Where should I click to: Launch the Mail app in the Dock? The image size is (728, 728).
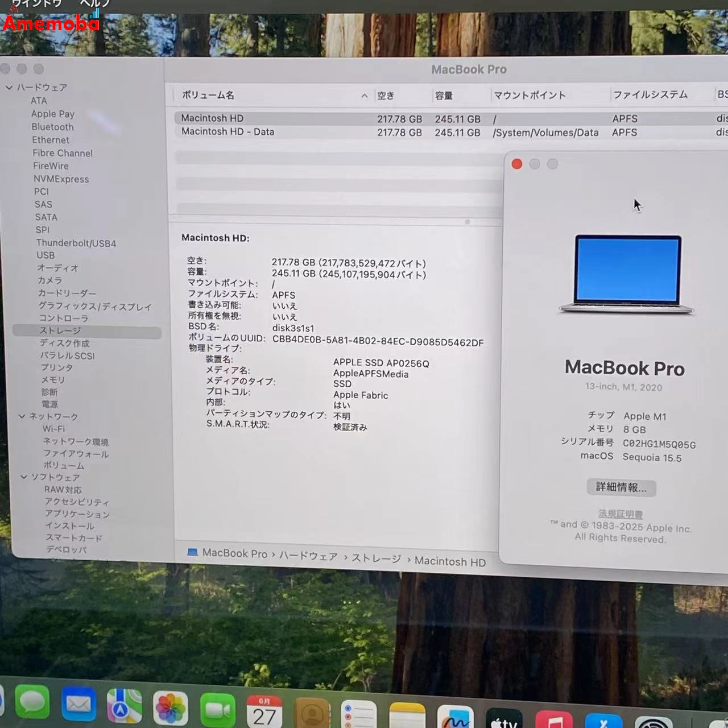point(79,705)
